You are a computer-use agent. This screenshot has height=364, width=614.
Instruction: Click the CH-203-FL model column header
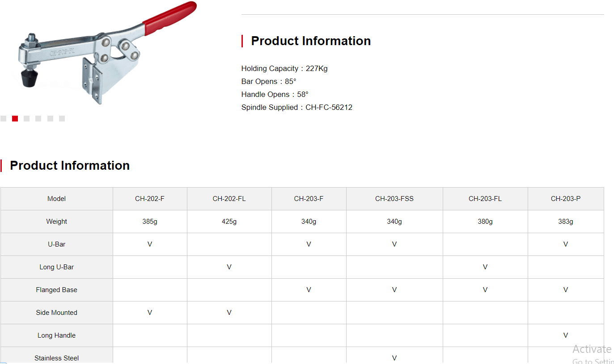tap(485, 199)
